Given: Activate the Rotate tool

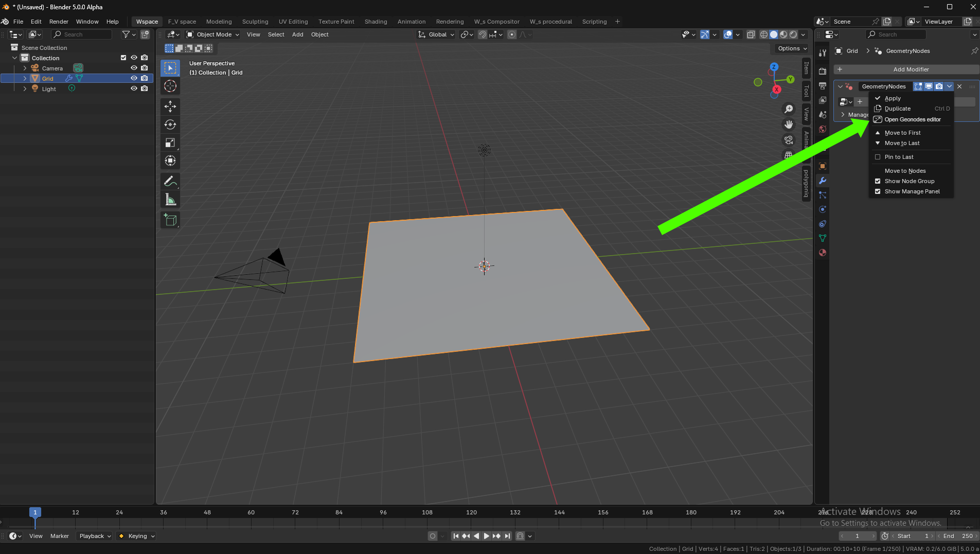Looking at the screenshot, I should (170, 124).
